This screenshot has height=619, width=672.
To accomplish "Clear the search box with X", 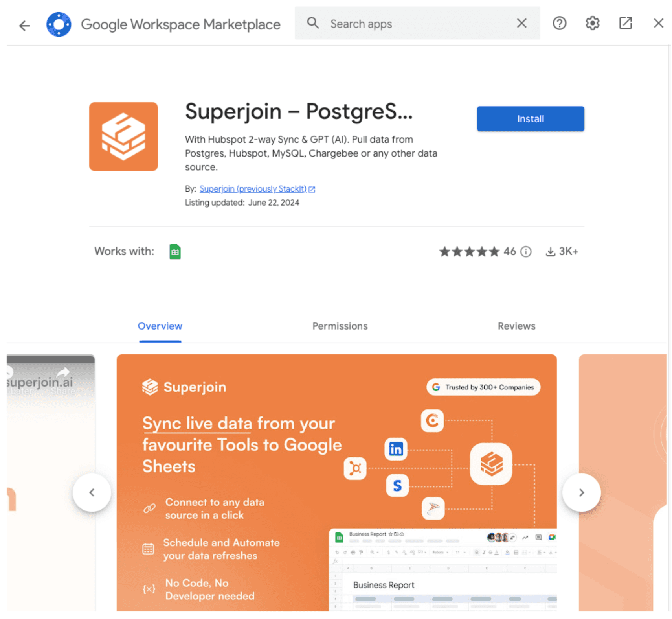I will click(x=521, y=23).
